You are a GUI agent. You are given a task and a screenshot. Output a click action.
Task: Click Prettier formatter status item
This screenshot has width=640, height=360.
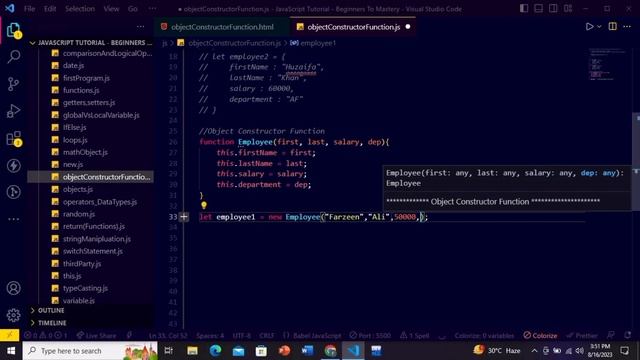coord(582,336)
